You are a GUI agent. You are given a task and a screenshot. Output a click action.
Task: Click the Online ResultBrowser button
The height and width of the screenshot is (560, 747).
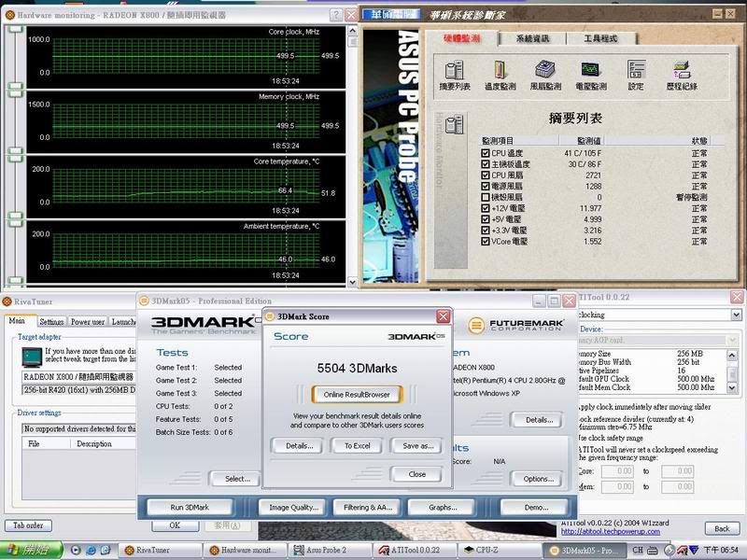[x=357, y=394]
